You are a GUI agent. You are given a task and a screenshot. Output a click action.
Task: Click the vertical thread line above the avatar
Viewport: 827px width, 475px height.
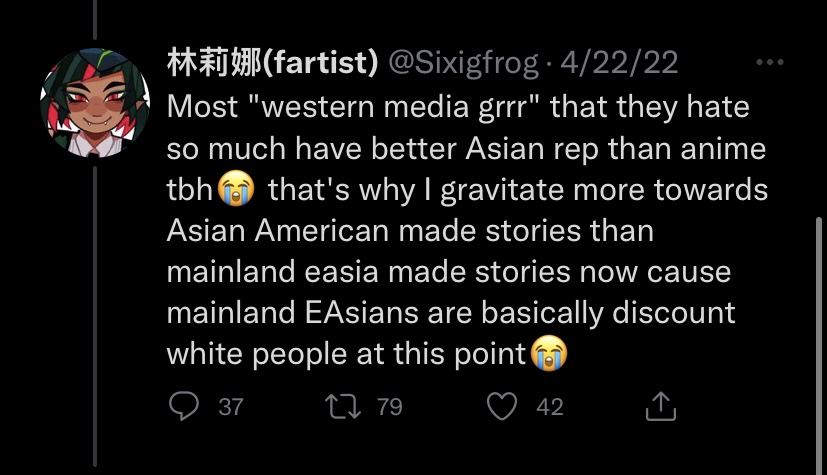pos(96,22)
